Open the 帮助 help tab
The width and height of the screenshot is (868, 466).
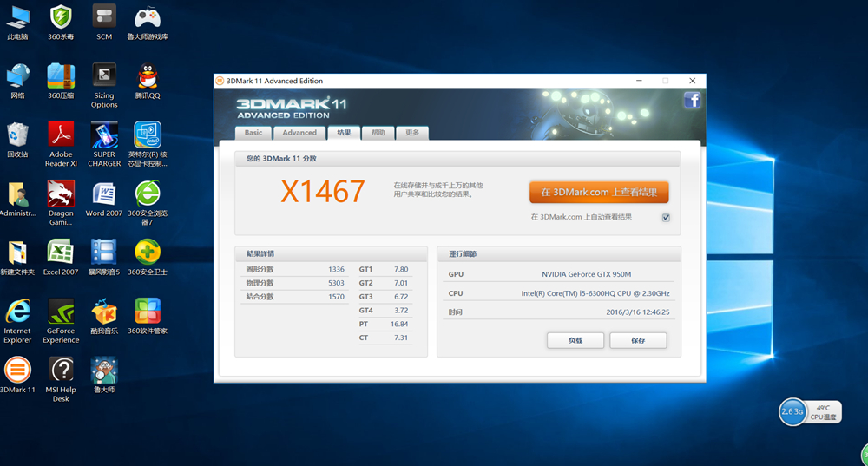(378, 133)
